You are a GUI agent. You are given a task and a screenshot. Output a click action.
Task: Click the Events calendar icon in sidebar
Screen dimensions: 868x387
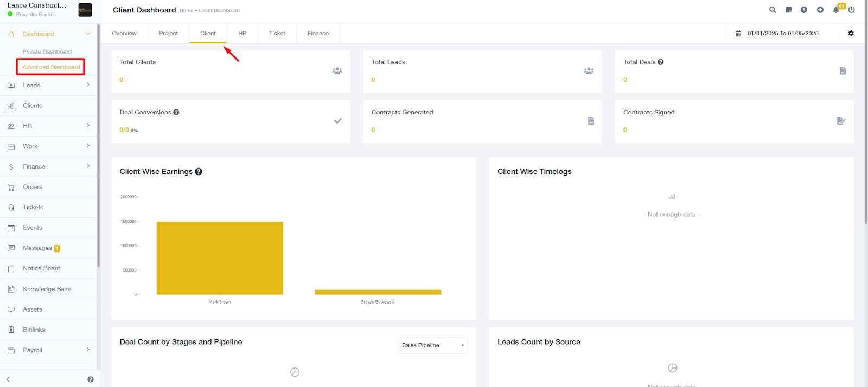tap(11, 228)
